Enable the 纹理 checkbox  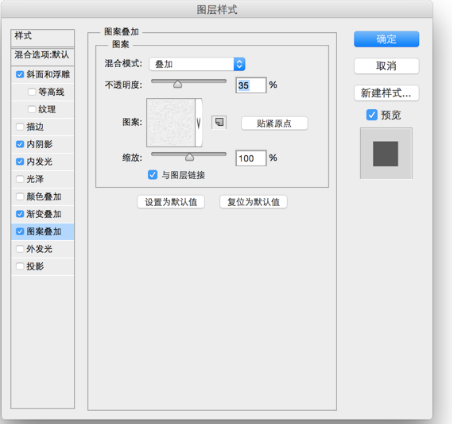pos(32,109)
